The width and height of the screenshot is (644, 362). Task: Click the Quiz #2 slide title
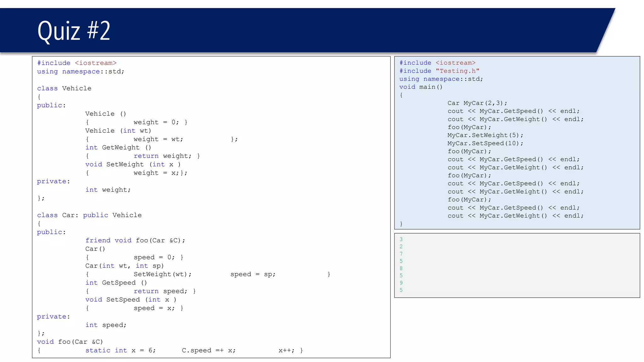(74, 31)
